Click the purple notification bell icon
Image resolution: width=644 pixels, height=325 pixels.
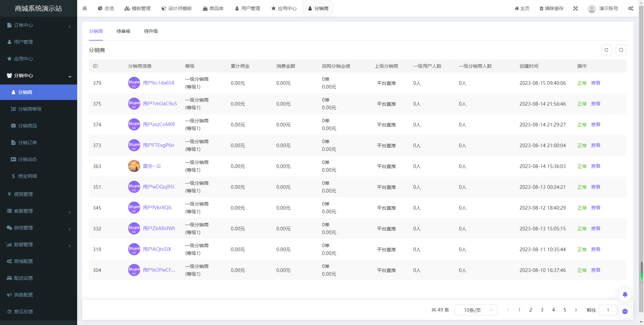(625, 294)
